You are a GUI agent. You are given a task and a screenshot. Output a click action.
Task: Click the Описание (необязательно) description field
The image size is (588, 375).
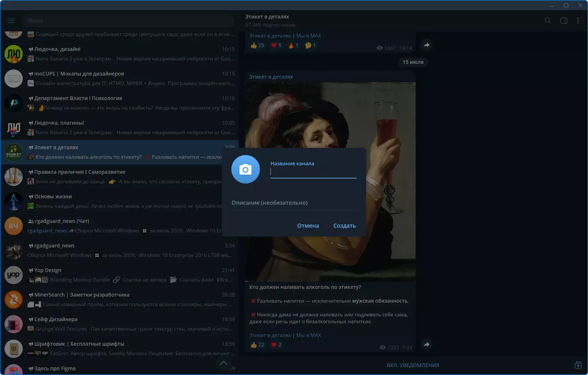click(x=294, y=203)
